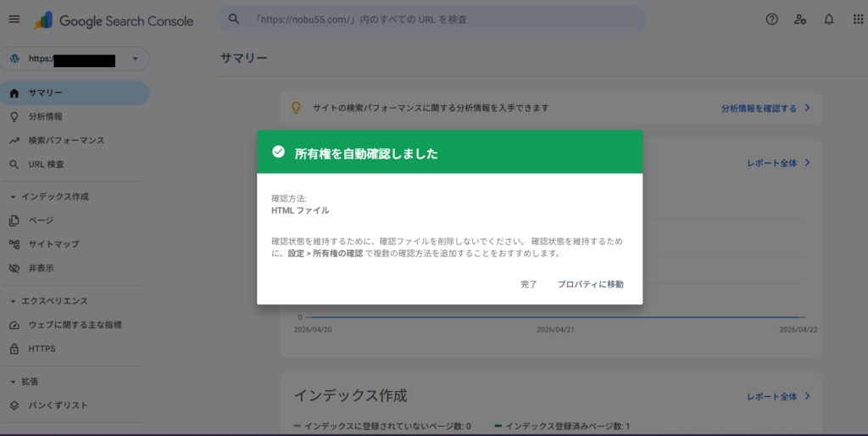
Task: Collapse the 拡張 sidebar section
Action: (14, 382)
